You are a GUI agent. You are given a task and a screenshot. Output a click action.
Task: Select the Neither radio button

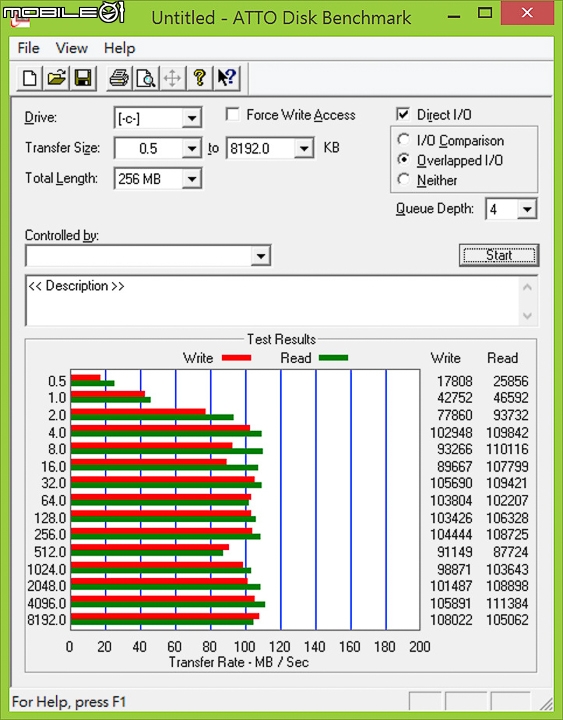click(x=403, y=179)
